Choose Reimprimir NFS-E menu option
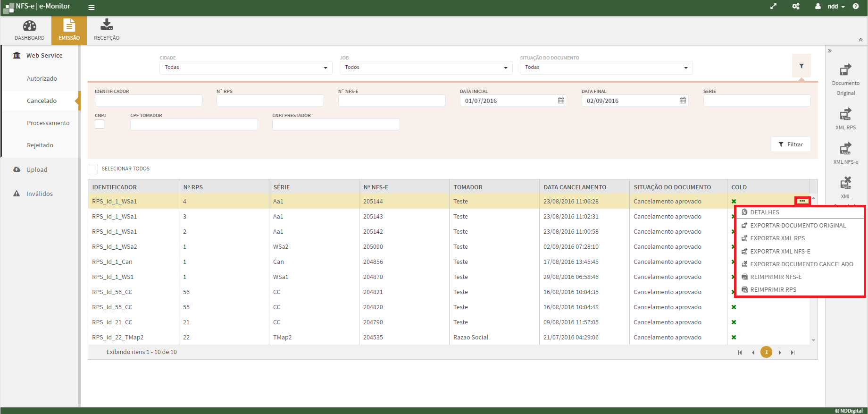Screen dimensions: 868x414 click(776, 277)
